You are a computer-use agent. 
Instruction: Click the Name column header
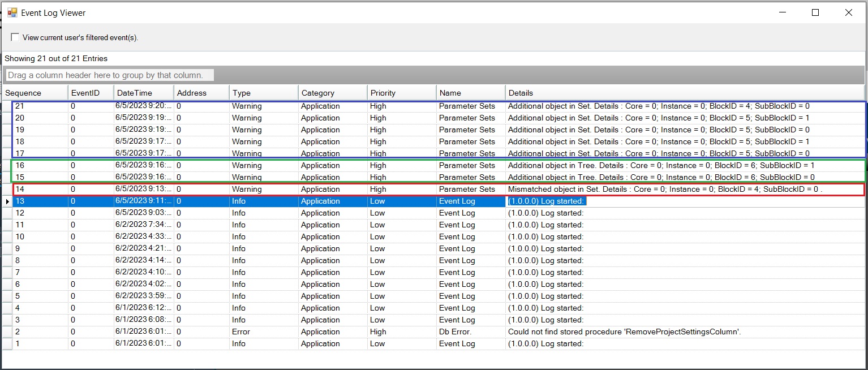point(471,93)
